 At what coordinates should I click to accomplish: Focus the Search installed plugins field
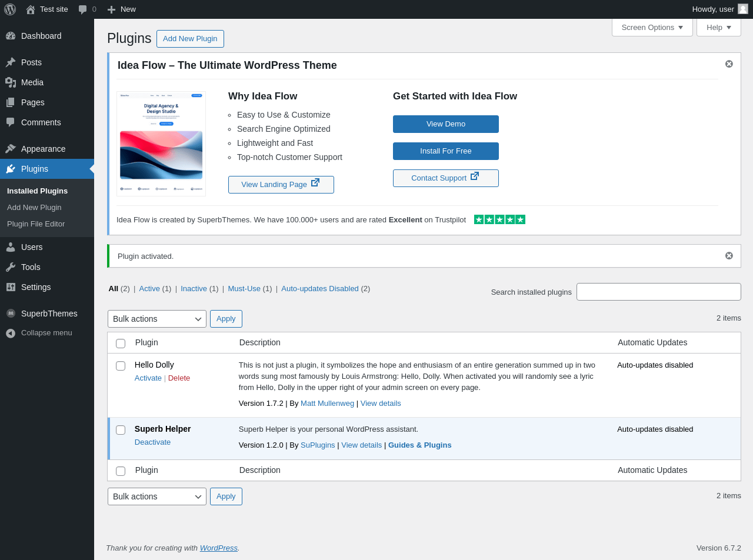(x=659, y=292)
